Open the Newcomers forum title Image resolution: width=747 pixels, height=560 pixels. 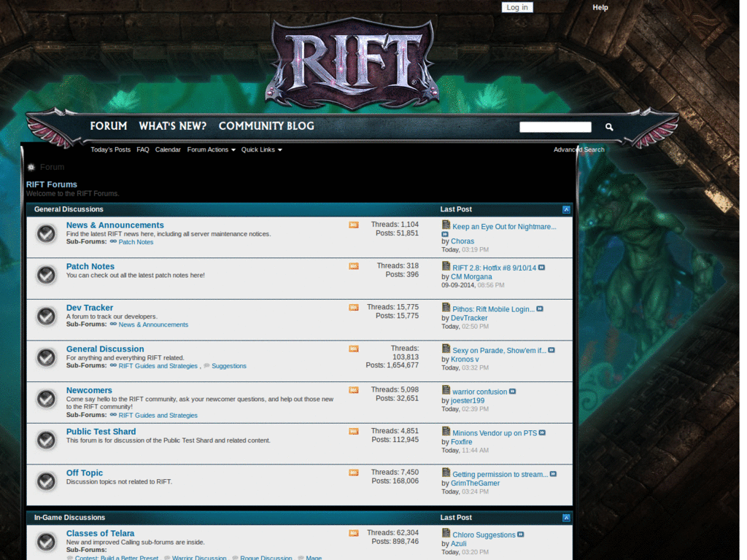click(x=89, y=391)
